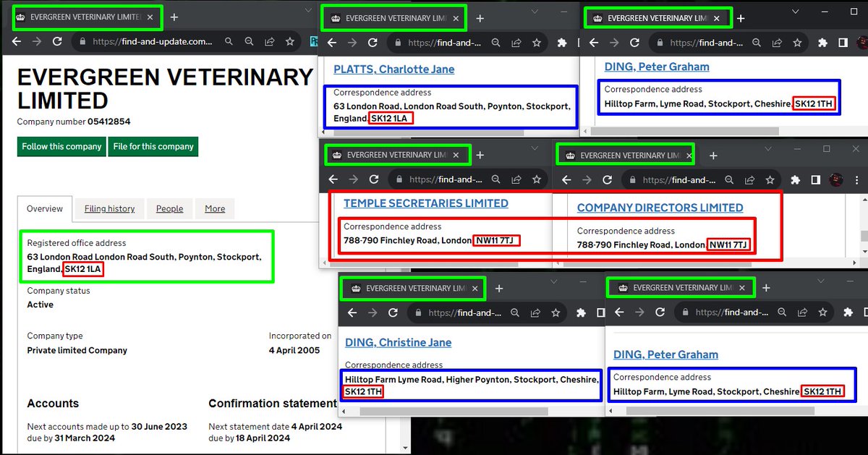Reload the DING Christine Jane window
Image resolution: width=868 pixels, height=455 pixels.
[393, 312]
